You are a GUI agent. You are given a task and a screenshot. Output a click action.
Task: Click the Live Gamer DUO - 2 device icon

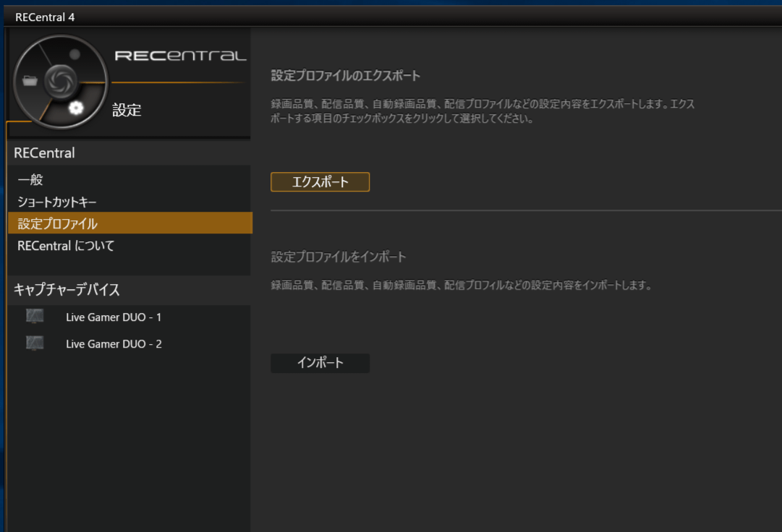35,343
